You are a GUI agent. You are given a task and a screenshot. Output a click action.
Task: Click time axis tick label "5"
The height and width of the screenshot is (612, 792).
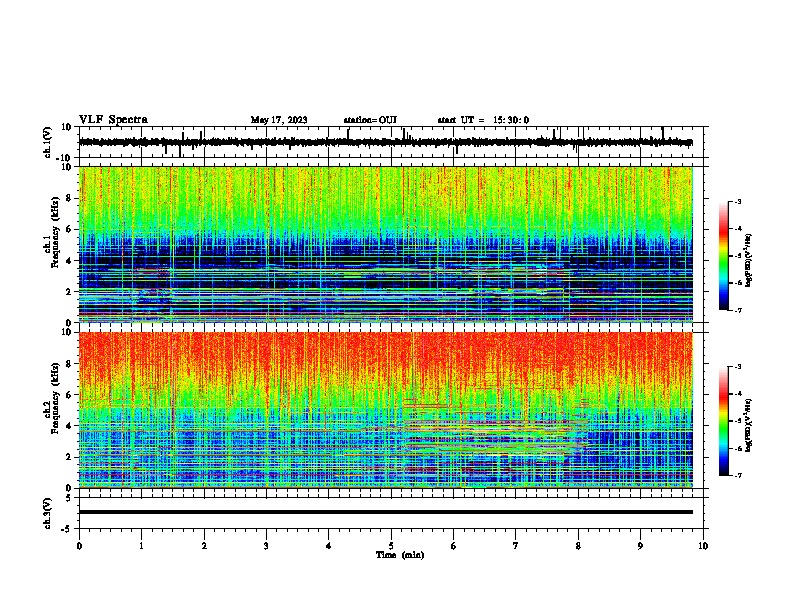(x=391, y=546)
